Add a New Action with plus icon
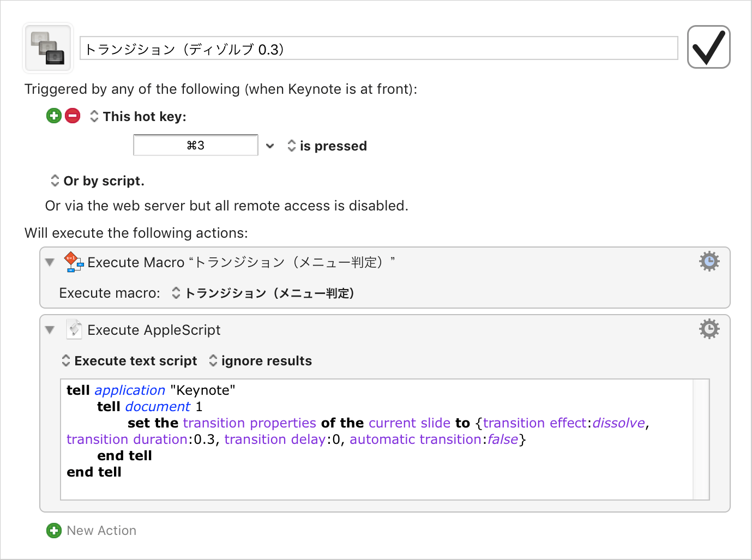The width and height of the screenshot is (752, 560). (54, 531)
